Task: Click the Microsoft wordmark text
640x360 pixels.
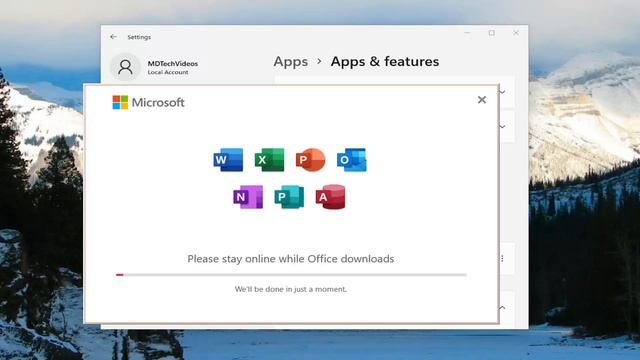Action: [x=158, y=102]
